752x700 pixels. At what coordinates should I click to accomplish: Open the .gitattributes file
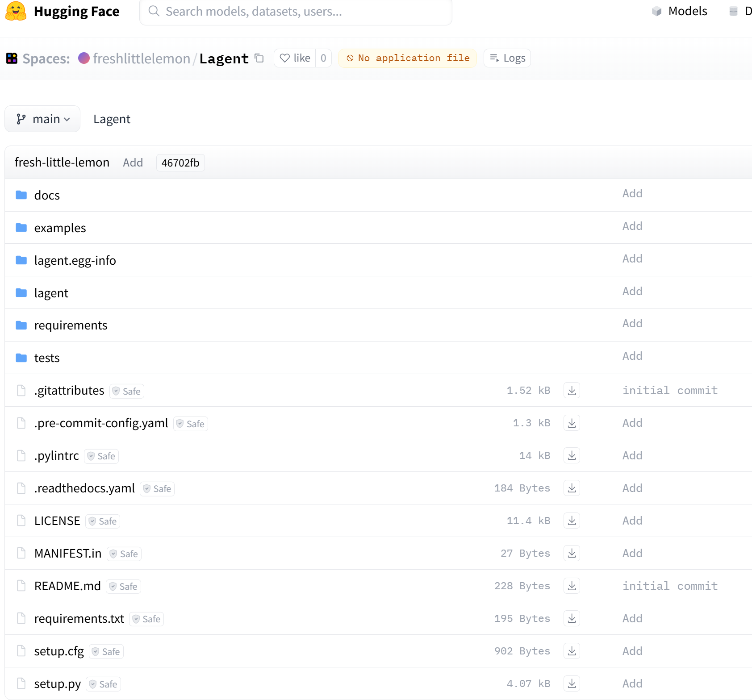(x=69, y=391)
